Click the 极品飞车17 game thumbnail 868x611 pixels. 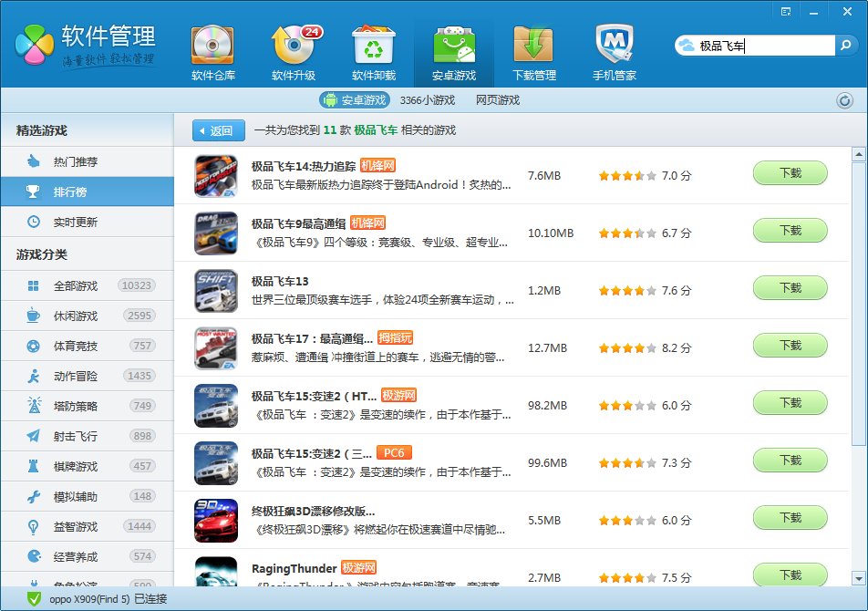click(x=216, y=348)
